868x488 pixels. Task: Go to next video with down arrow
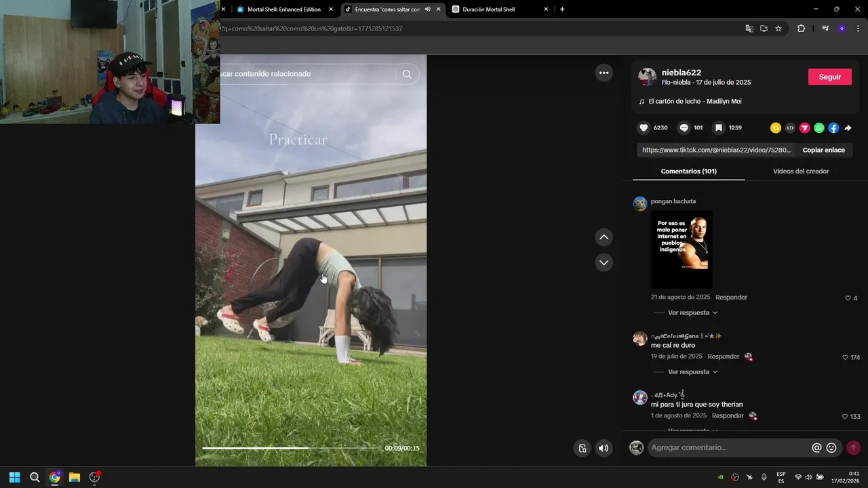pyautogui.click(x=604, y=262)
